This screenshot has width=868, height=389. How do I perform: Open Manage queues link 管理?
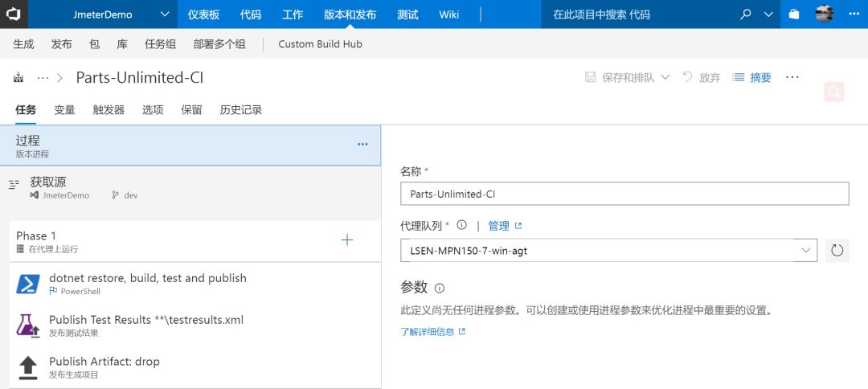499,225
